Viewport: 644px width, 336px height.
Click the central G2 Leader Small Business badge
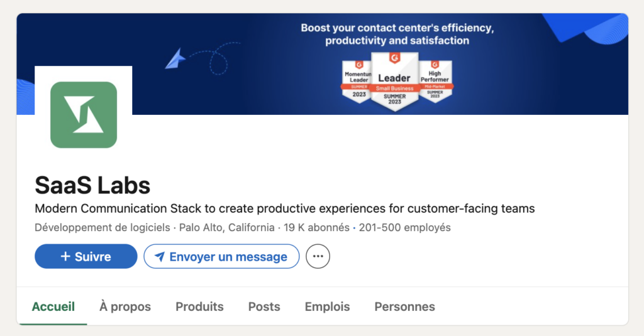coord(394,82)
